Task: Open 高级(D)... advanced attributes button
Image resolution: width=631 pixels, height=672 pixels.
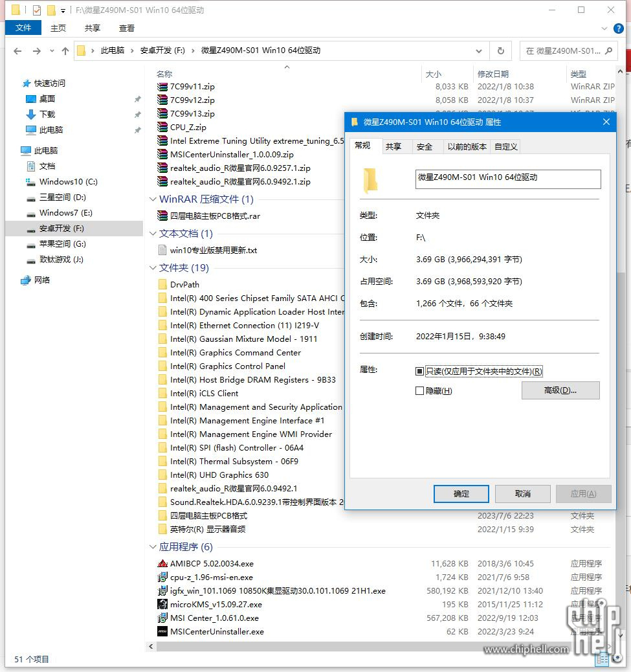Action: pyautogui.click(x=560, y=390)
